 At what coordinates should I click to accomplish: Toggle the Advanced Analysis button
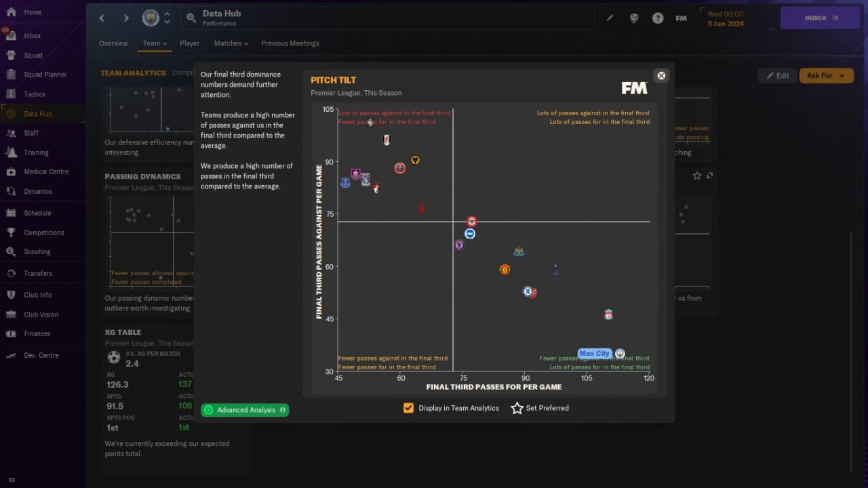pyautogui.click(x=245, y=410)
